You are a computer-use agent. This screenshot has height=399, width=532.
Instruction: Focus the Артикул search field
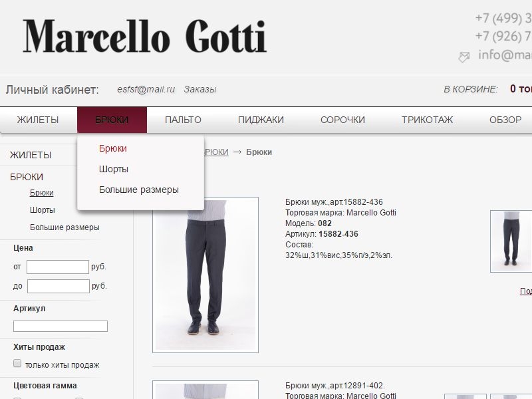(61, 326)
